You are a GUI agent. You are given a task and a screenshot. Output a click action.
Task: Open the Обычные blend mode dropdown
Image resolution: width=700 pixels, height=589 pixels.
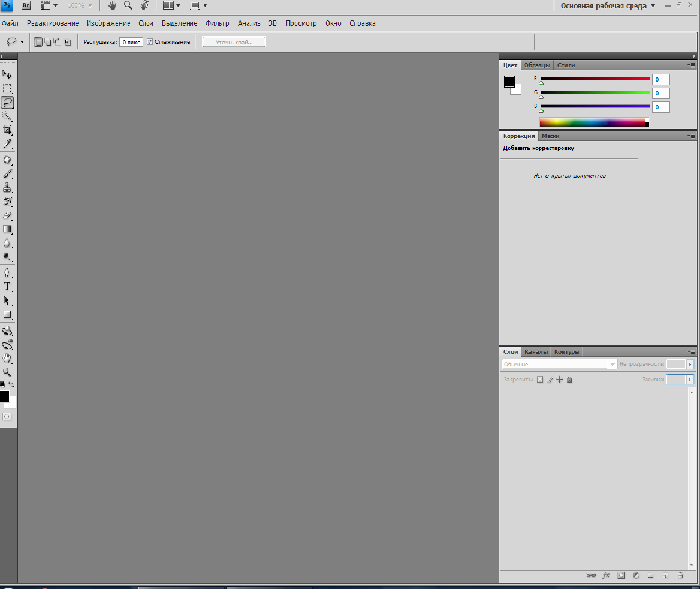612,365
